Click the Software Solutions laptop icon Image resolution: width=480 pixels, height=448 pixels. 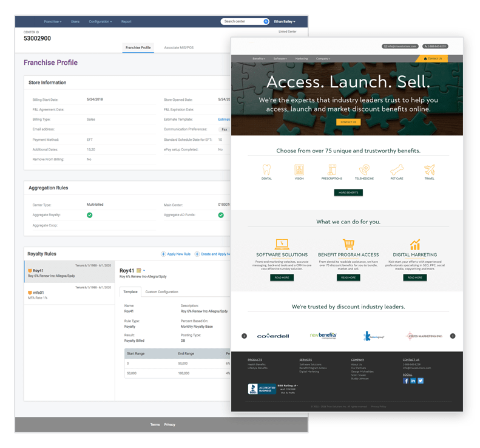pyautogui.click(x=282, y=244)
